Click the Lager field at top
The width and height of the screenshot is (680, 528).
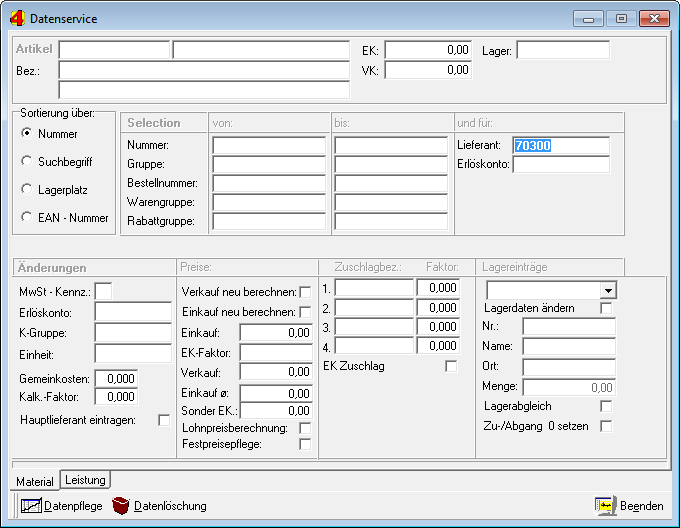coord(562,50)
